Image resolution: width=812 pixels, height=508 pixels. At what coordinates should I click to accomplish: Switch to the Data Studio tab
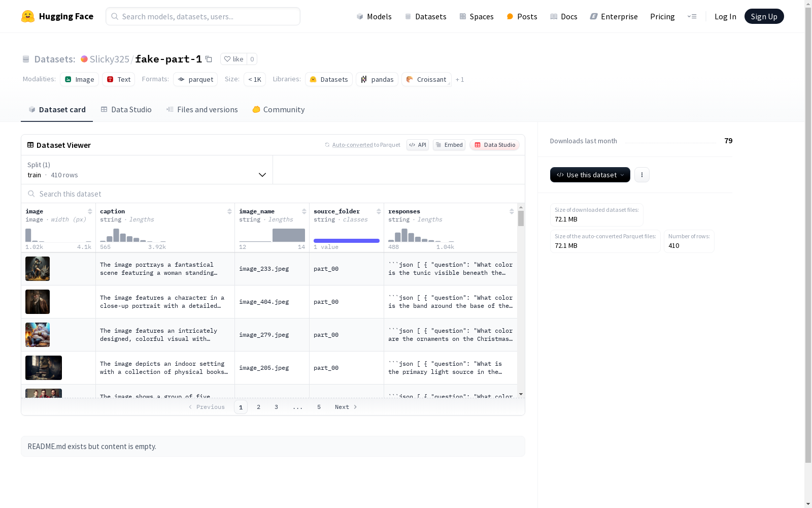click(x=126, y=110)
